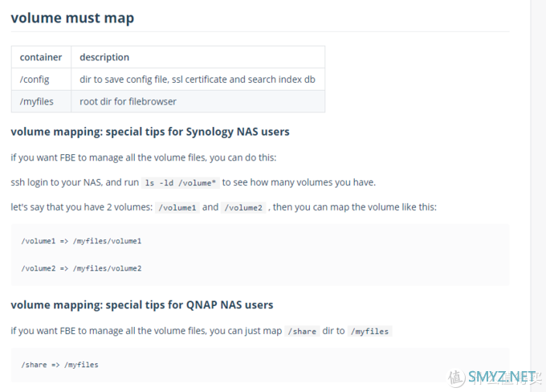This screenshot has height=392, width=546.
Task: Click the inline /share code snippet
Action: click(302, 331)
